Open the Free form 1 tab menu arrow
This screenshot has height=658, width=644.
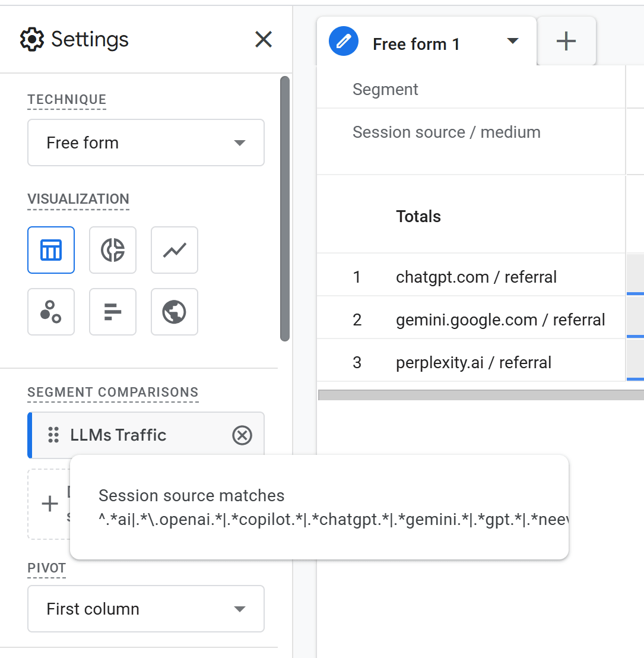tap(513, 41)
